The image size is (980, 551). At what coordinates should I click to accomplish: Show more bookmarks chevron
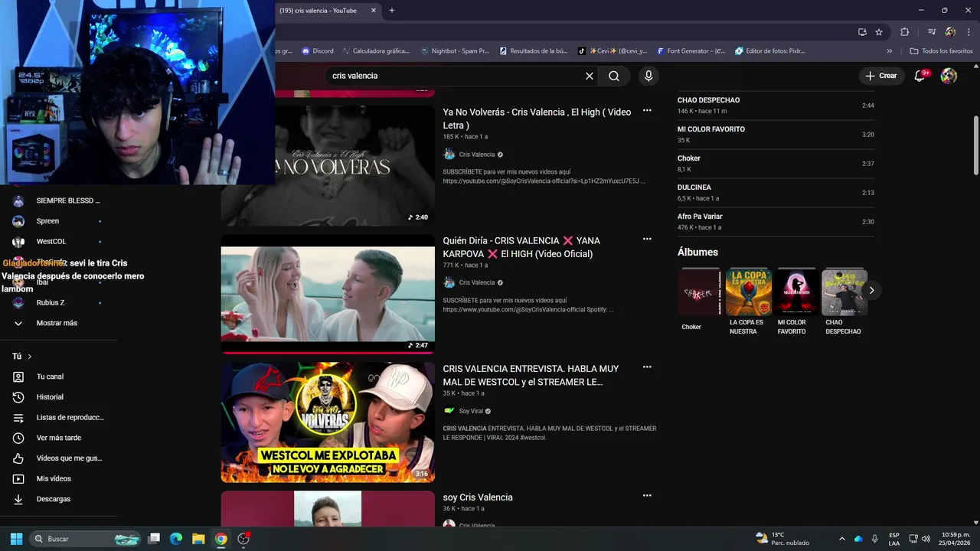(889, 51)
